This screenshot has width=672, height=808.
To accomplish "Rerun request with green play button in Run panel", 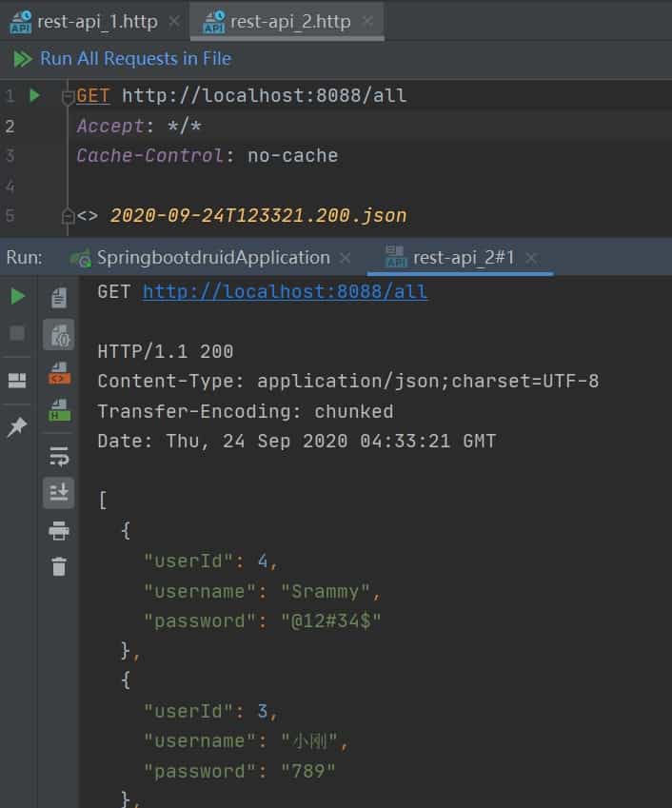I will 18,296.
